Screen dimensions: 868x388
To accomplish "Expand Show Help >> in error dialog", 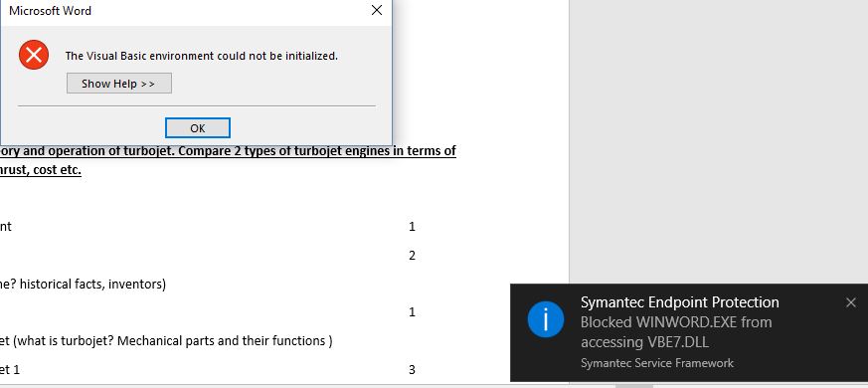I will click(x=119, y=84).
